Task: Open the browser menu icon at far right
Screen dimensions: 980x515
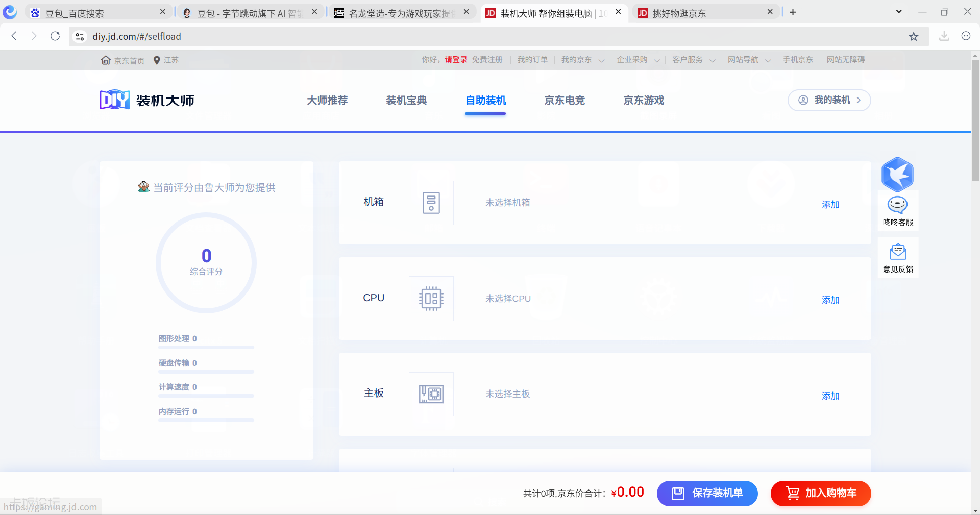Action: 966,36
